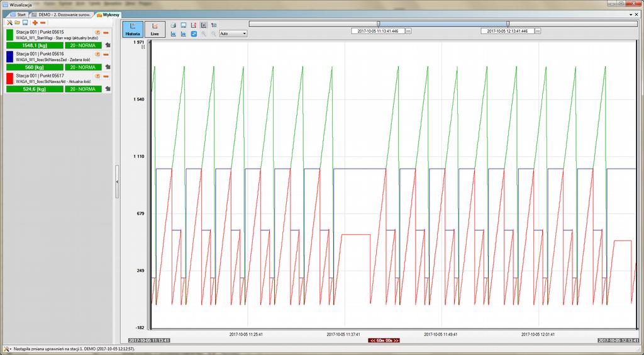This screenshot has height=355, width=644.
Task: Remove Punkt 05616 with its orange minus icon
Action: click(x=106, y=54)
